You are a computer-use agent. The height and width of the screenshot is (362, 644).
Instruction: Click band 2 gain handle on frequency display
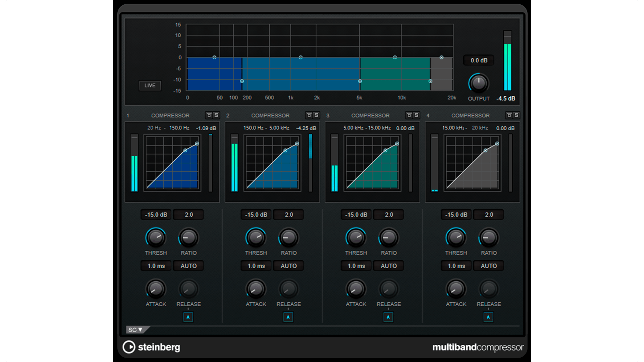[301, 57]
